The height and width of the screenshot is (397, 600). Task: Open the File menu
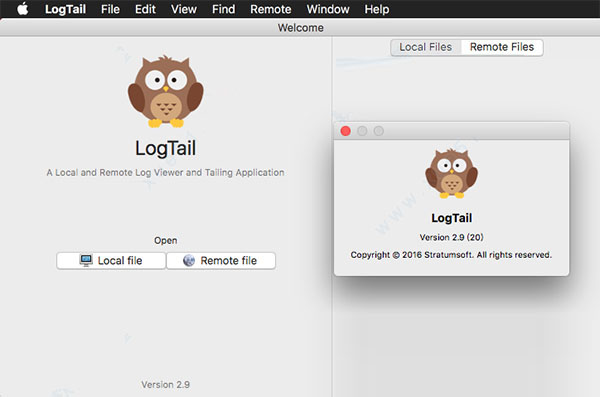[x=110, y=9]
